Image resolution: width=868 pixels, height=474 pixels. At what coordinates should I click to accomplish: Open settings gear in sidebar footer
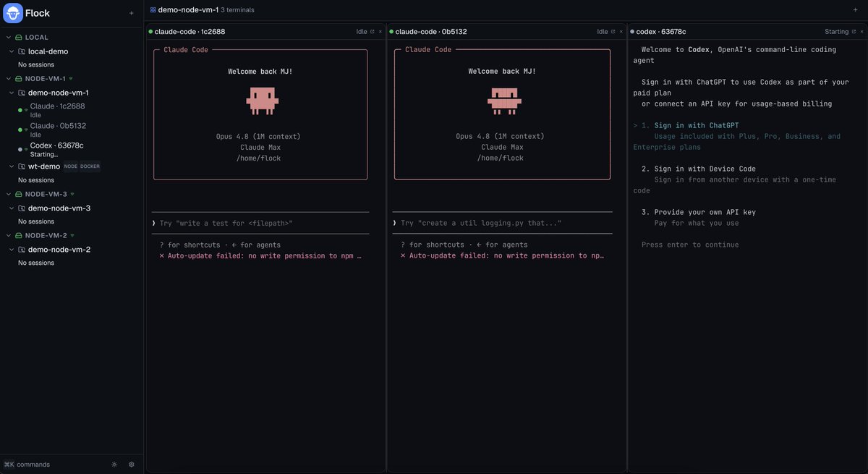[x=131, y=465]
